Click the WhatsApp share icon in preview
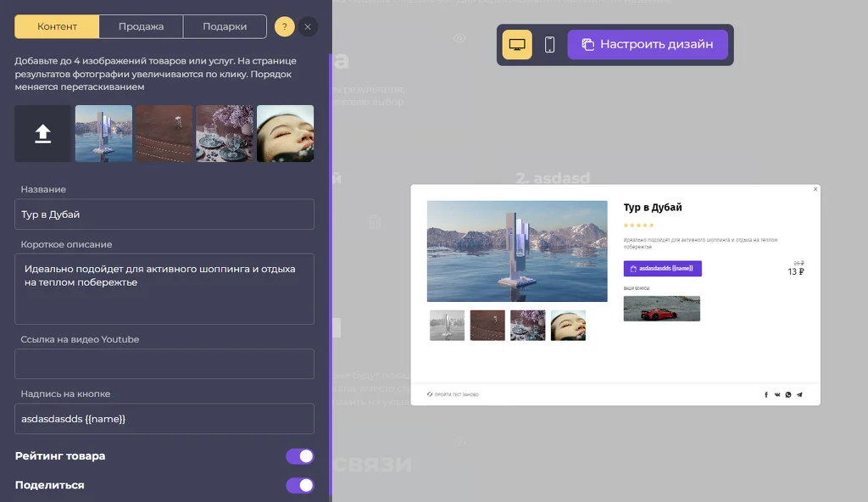The width and height of the screenshot is (868, 502). coord(788,394)
